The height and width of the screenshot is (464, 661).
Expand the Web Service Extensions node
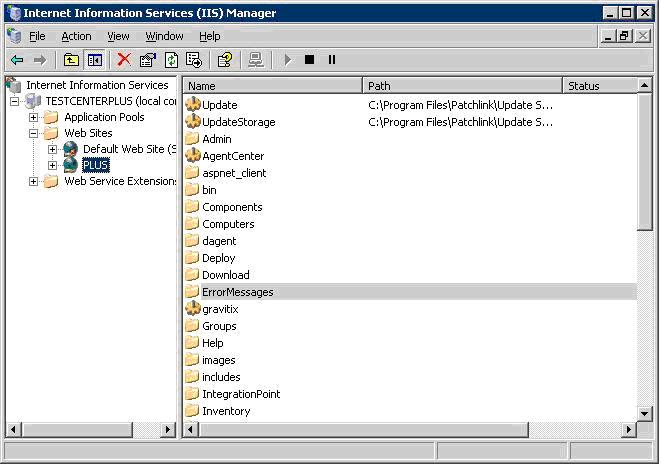pyautogui.click(x=34, y=181)
